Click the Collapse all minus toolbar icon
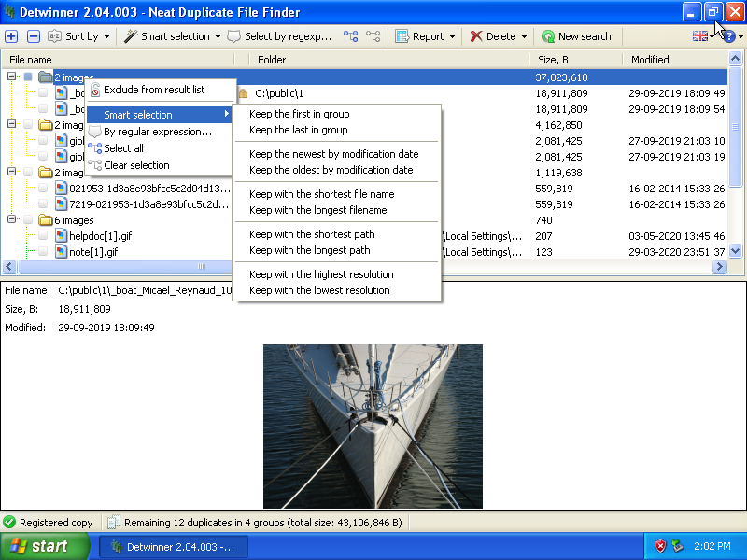747x560 pixels. [x=33, y=36]
